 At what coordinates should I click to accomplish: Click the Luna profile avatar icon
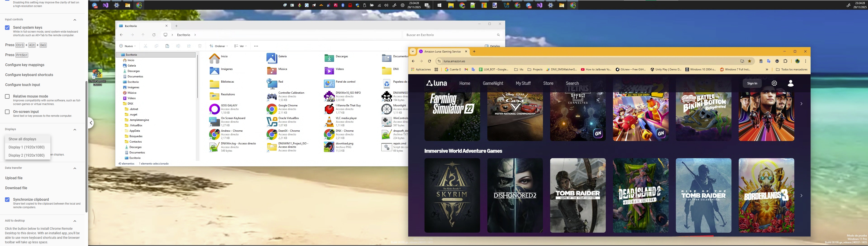pos(790,83)
